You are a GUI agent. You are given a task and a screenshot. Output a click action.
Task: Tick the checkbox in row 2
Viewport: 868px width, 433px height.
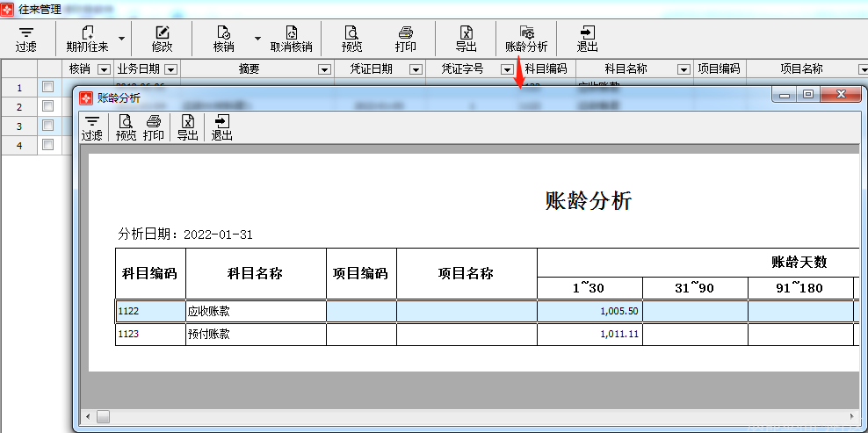point(48,105)
